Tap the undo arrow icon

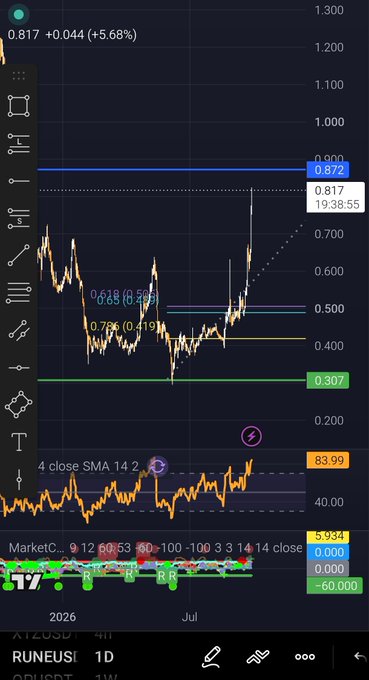[360, 657]
